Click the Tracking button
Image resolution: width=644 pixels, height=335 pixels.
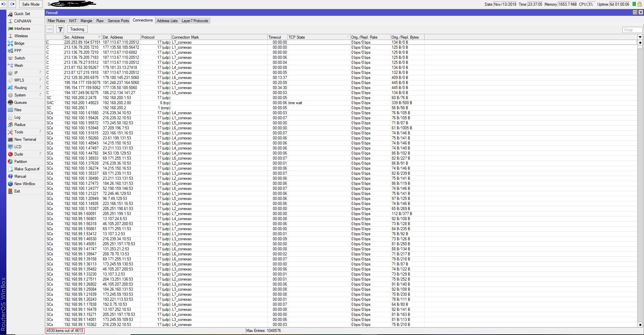coord(77,29)
